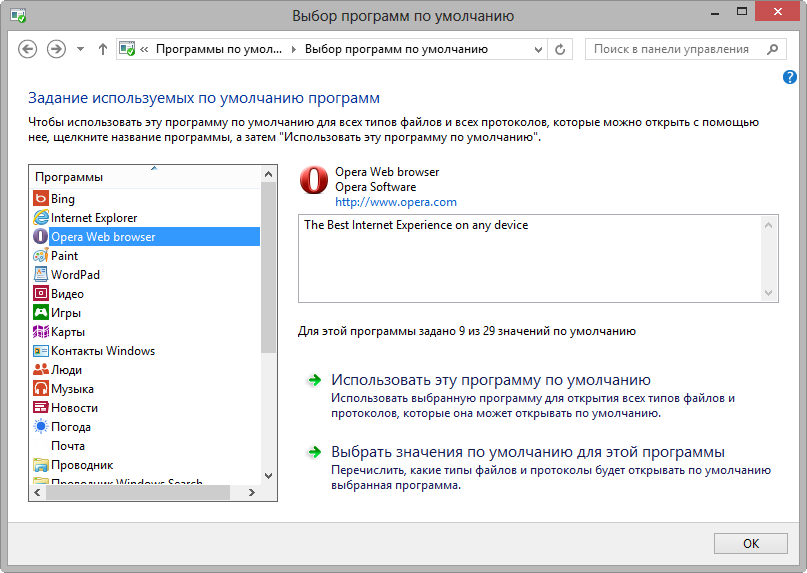This screenshot has height=573, width=807.
Task: Click the Bing icon in programs list
Action: 41,199
